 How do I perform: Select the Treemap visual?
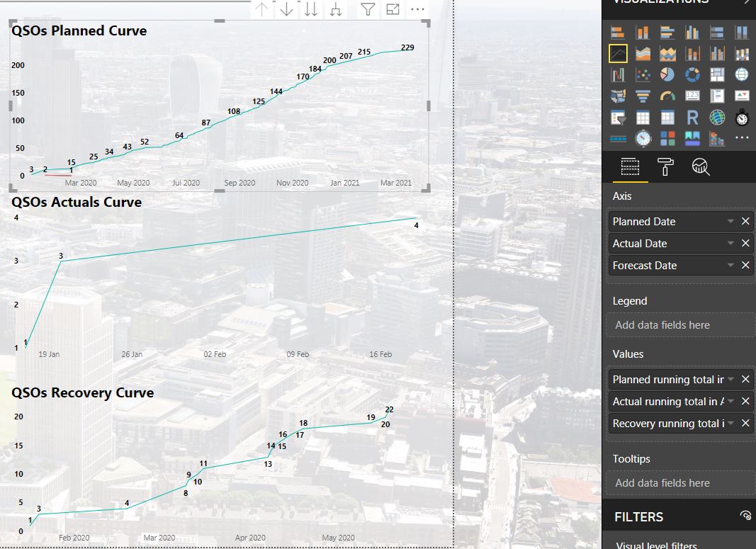[717, 74]
